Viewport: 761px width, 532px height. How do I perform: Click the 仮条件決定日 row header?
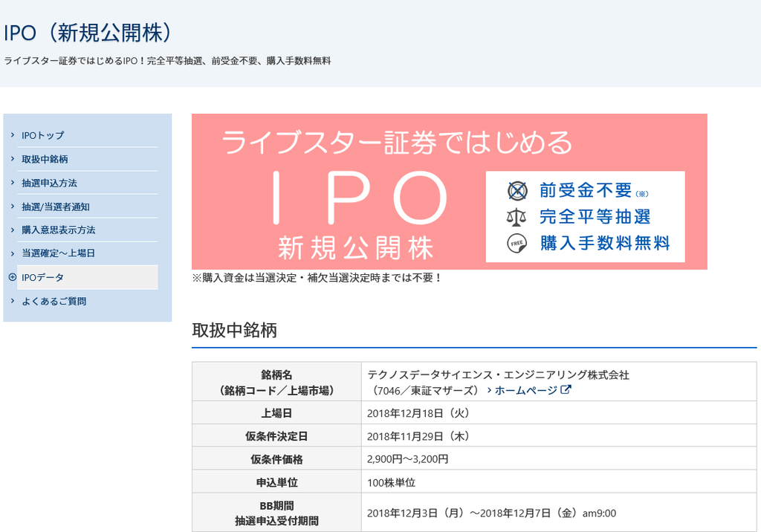276,436
